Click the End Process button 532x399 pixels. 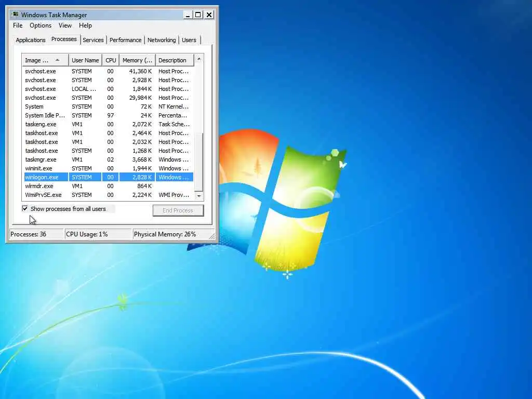178,210
